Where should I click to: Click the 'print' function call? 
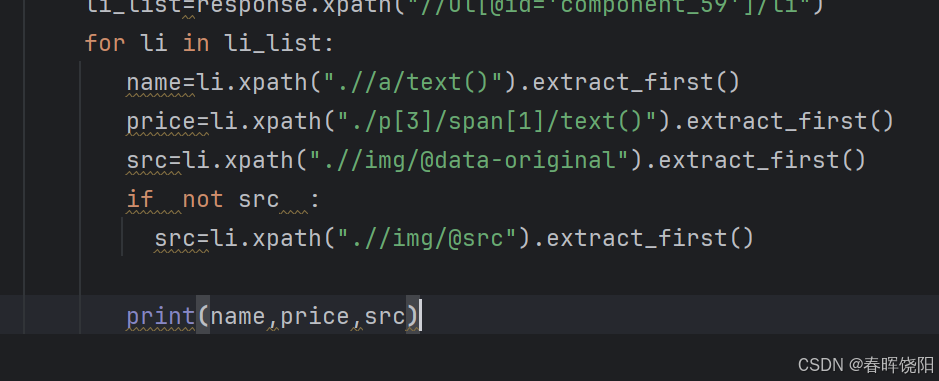click(160, 316)
